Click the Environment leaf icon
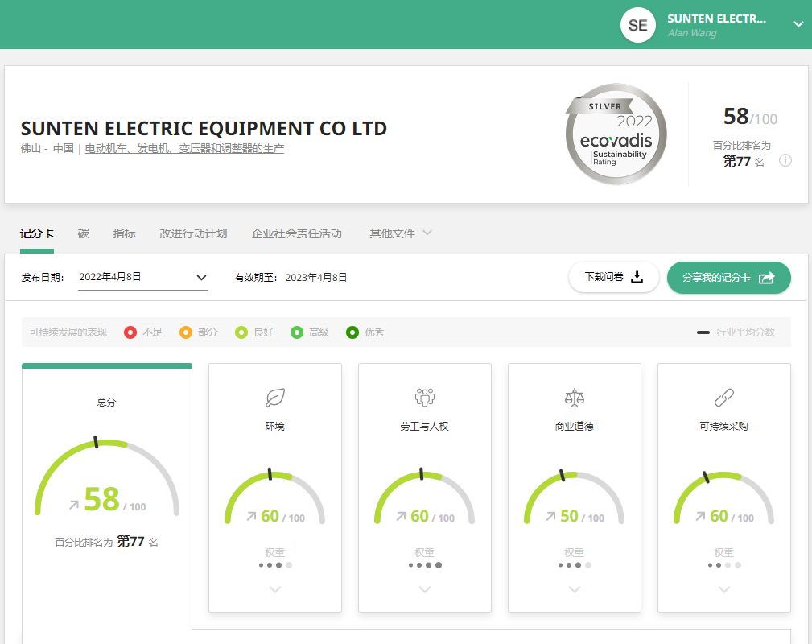 pos(275,398)
